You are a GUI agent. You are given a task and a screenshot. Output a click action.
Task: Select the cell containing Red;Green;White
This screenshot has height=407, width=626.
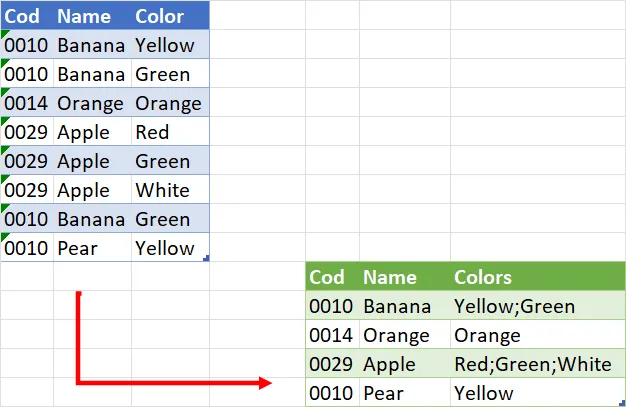click(x=531, y=365)
